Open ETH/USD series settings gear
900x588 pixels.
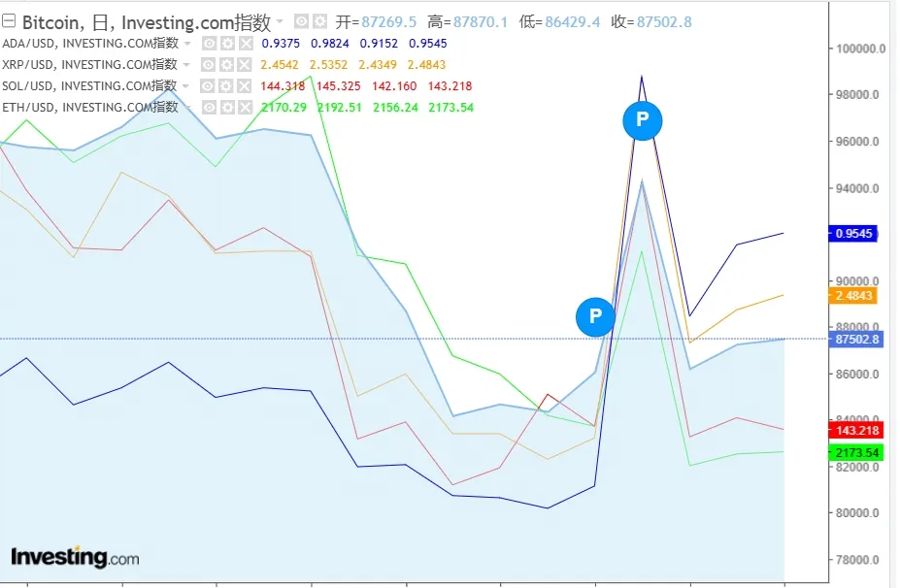coord(227,108)
